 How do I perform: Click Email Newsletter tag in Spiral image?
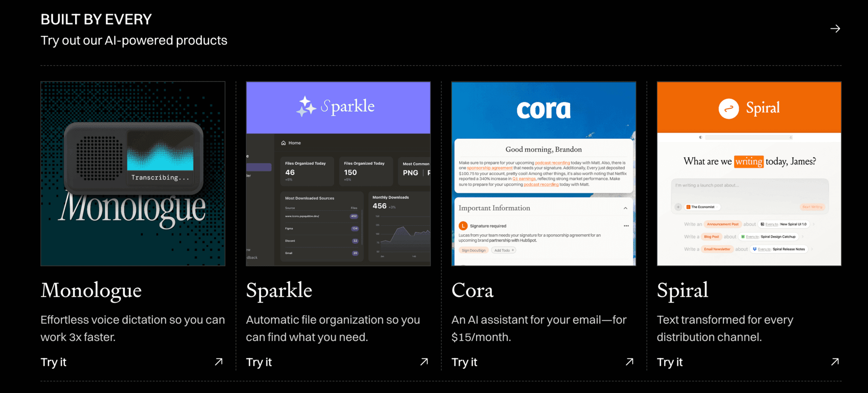717,249
